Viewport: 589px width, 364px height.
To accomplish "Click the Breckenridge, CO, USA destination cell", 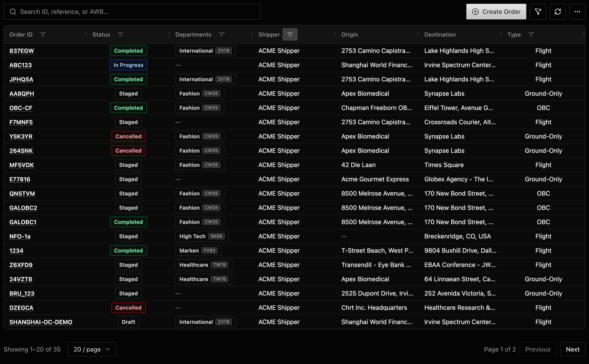I will [x=457, y=236].
